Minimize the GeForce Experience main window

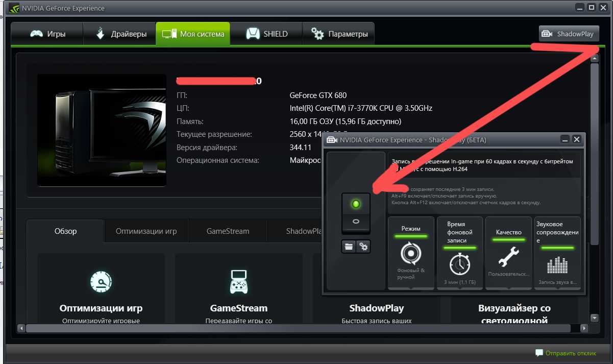tap(580, 7)
